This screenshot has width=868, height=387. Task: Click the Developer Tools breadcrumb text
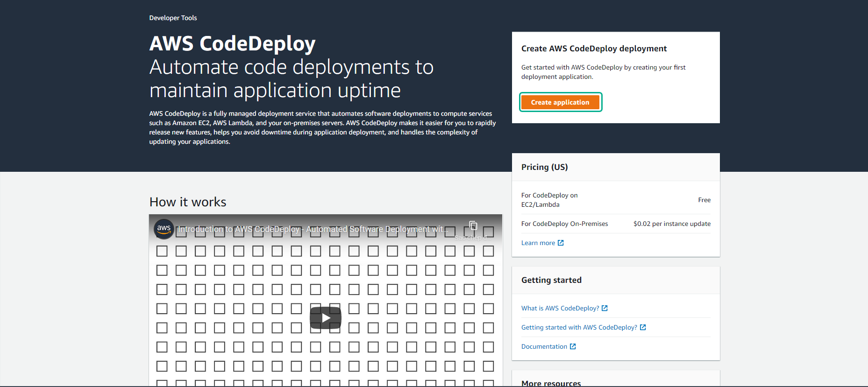coord(173,18)
